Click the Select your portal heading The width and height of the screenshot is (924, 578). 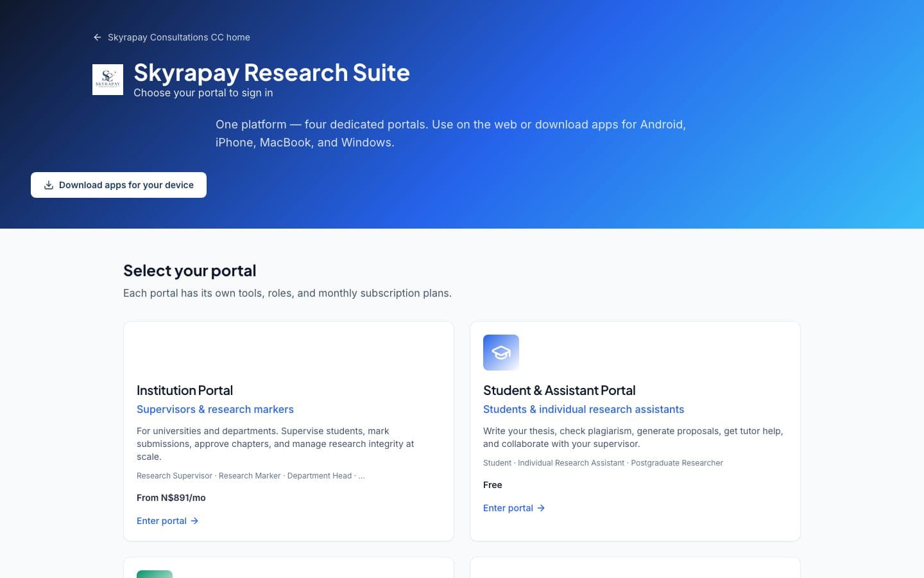pos(189,271)
